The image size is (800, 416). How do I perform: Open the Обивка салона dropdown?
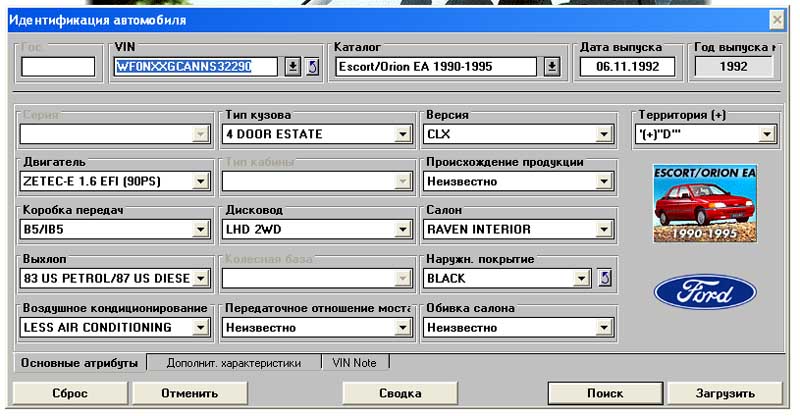point(604,327)
